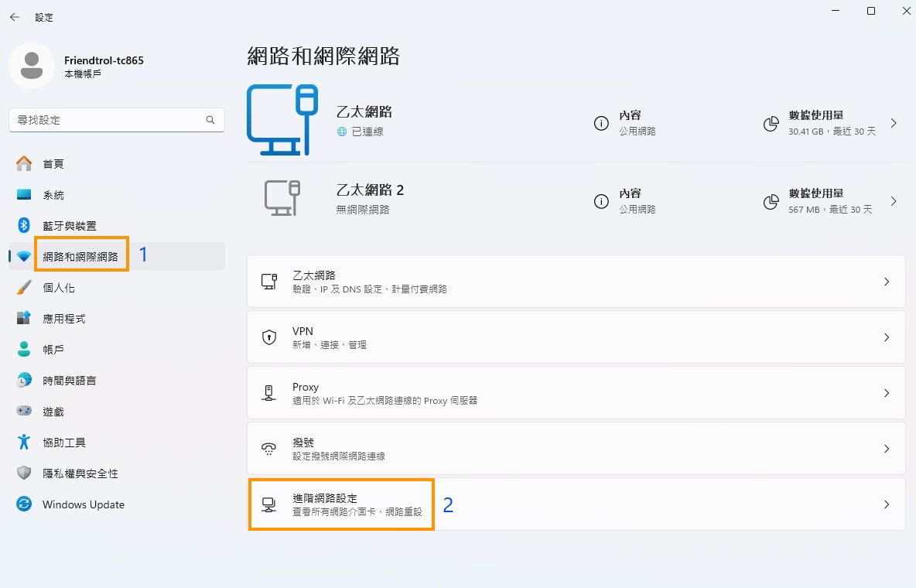Click the 尋找設定 search field

(x=107, y=120)
